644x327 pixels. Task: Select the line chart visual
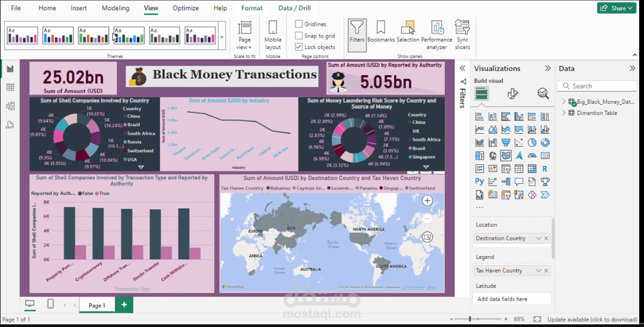[x=479, y=129]
